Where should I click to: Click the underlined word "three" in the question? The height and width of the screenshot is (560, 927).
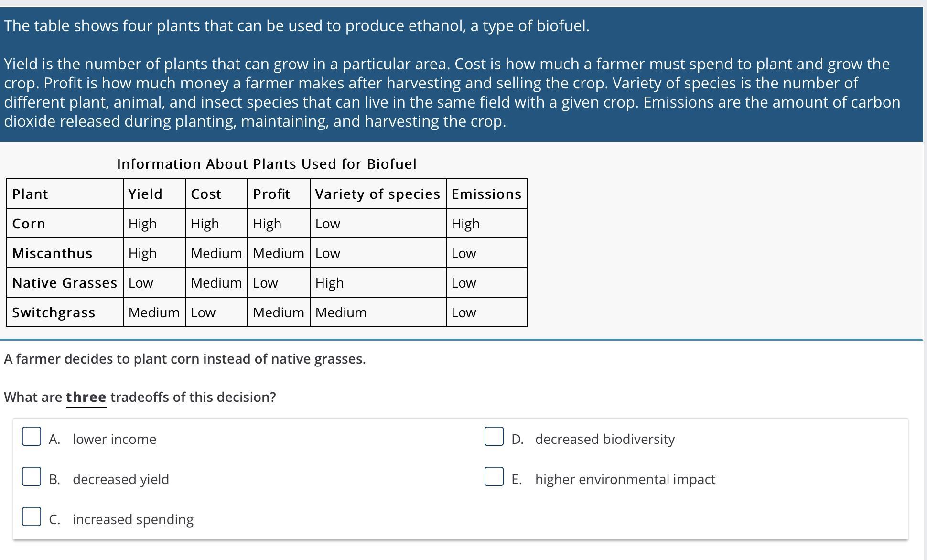(x=86, y=397)
